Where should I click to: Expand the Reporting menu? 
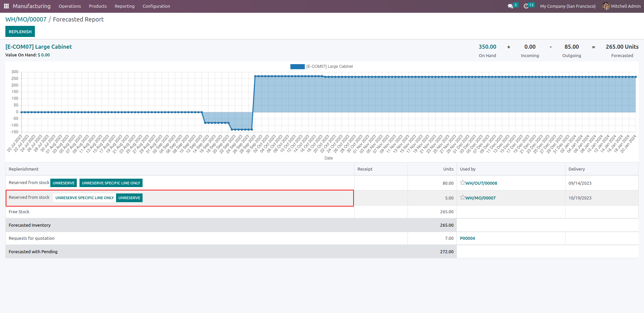coord(124,6)
